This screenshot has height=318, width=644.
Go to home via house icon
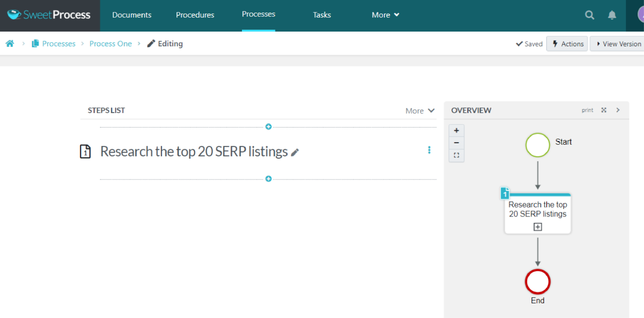10,43
